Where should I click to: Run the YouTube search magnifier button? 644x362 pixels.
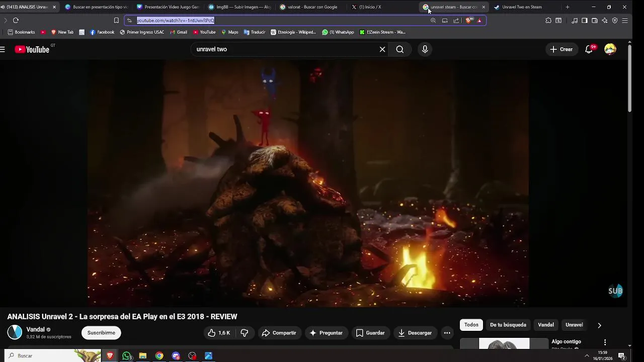(x=400, y=49)
